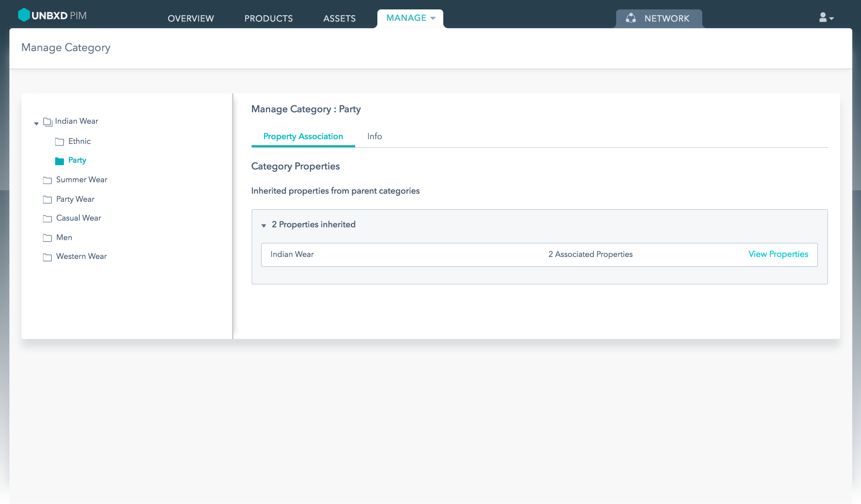Click the Network nodes icon

(631, 18)
